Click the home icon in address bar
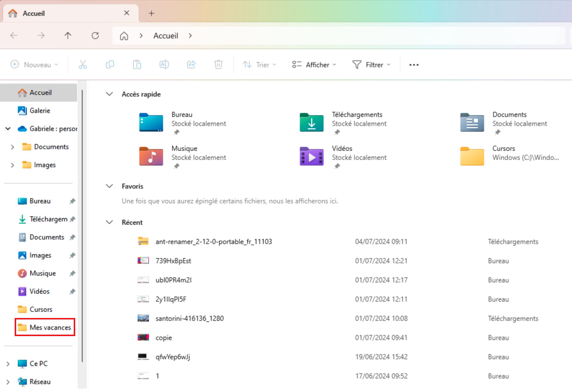Image resolution: width=572 pixels, height=392 pixels. coord(124,36)
